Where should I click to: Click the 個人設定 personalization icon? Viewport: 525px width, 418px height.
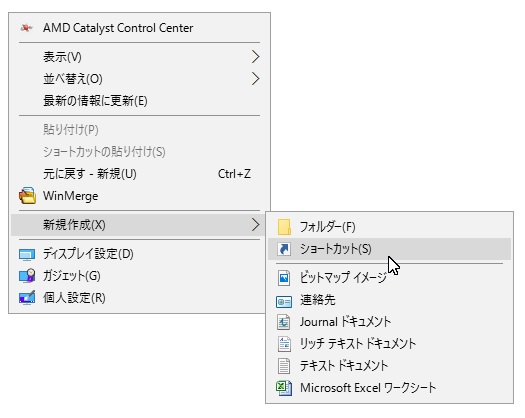pyautogui.click(x=27, y=297)
